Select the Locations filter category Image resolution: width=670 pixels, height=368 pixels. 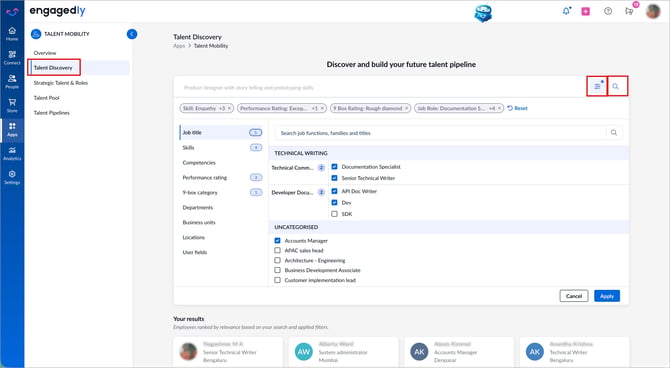[x=221, y=237]
